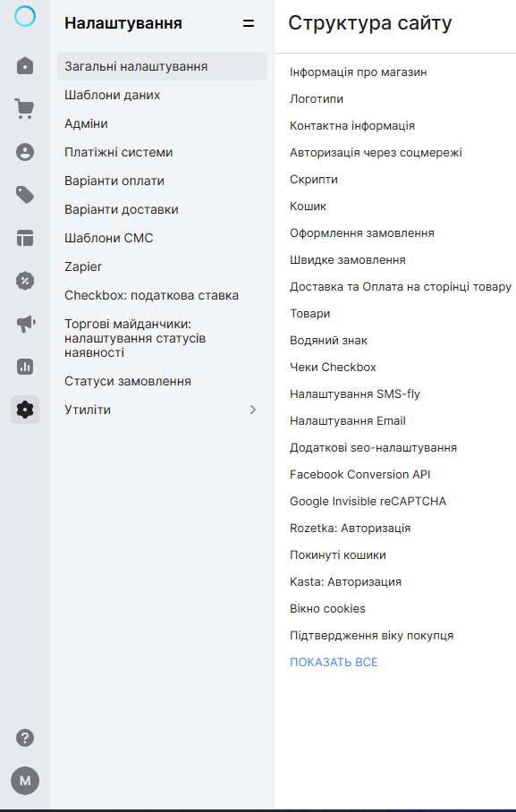Image resolution: width=516 pixels, height=812 pixels.
Task: Open help via question mark icon
Action: pos(25,738)
